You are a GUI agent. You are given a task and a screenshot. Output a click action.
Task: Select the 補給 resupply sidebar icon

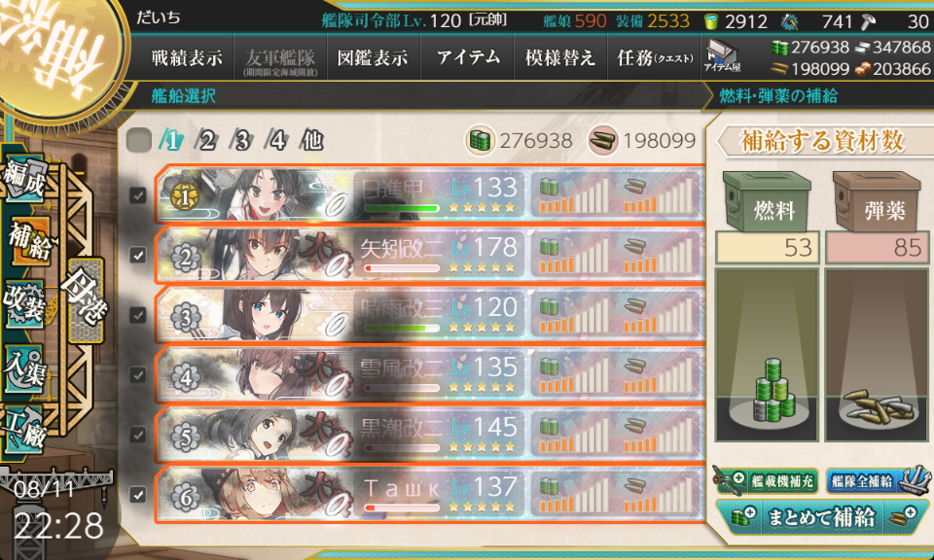pos(27,240)
